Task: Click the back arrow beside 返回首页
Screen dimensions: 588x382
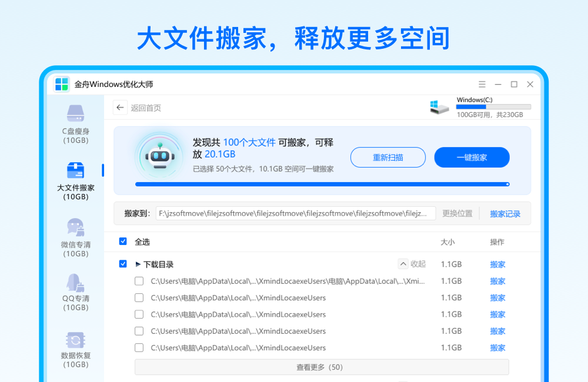Action: (119, 108)
